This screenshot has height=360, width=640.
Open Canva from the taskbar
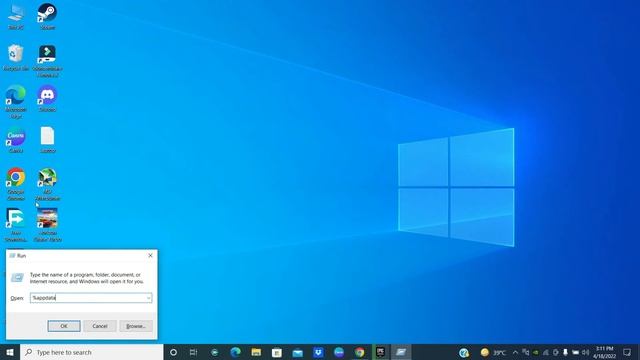[339, 352]
